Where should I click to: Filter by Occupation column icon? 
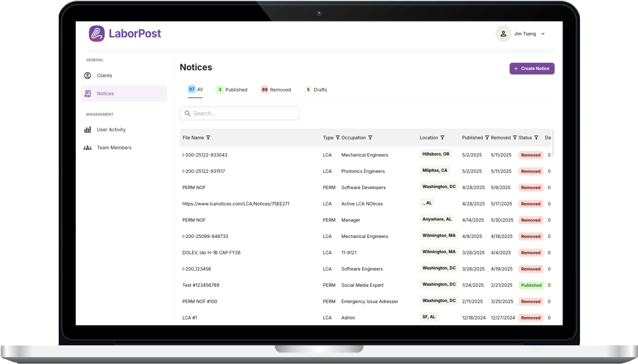click(370, 138)
